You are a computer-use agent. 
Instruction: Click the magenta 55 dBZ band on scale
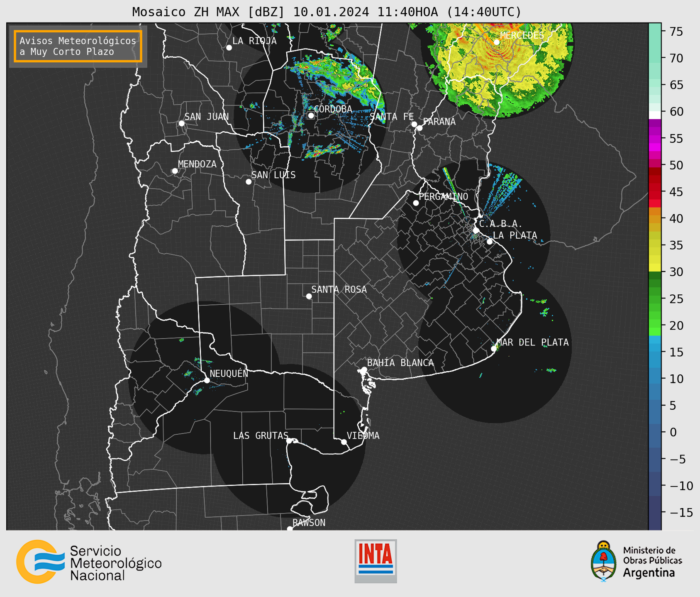tap(655, 138)
